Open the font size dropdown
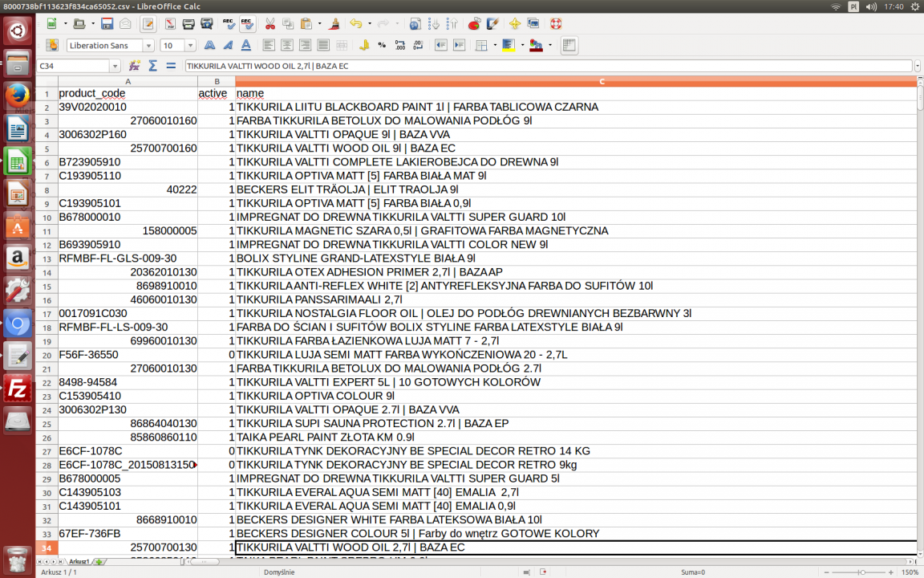 (190, 46)
